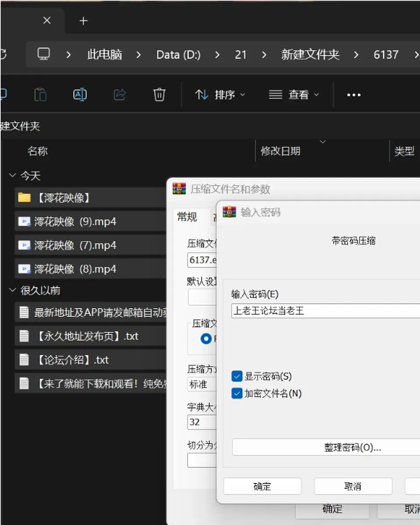Click the PC monitor icon in address bar

click(43, 54)
